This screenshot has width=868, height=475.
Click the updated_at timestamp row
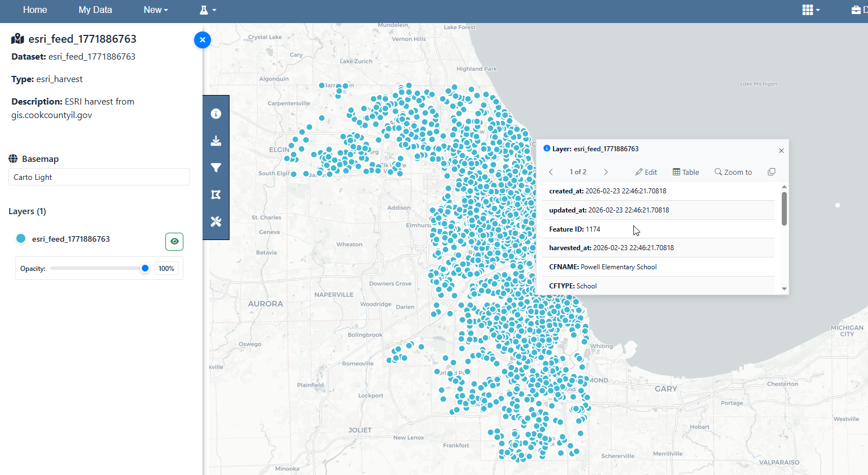[x=658, y=210]
